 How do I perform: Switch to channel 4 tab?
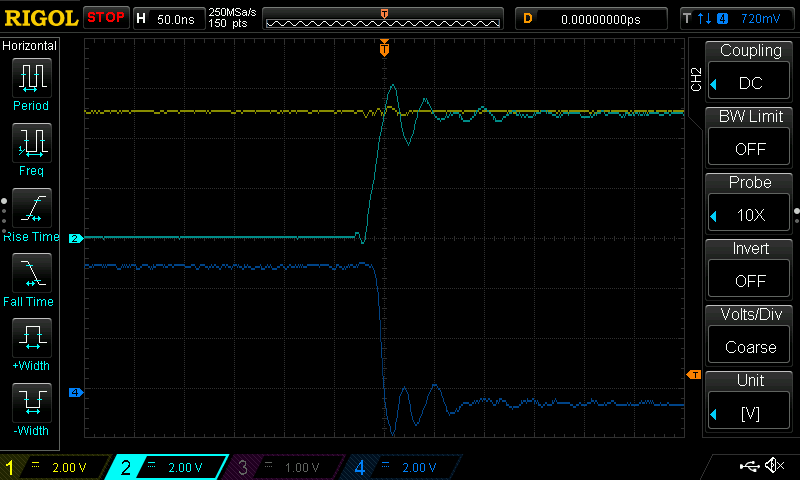click(x=402, y=467)
